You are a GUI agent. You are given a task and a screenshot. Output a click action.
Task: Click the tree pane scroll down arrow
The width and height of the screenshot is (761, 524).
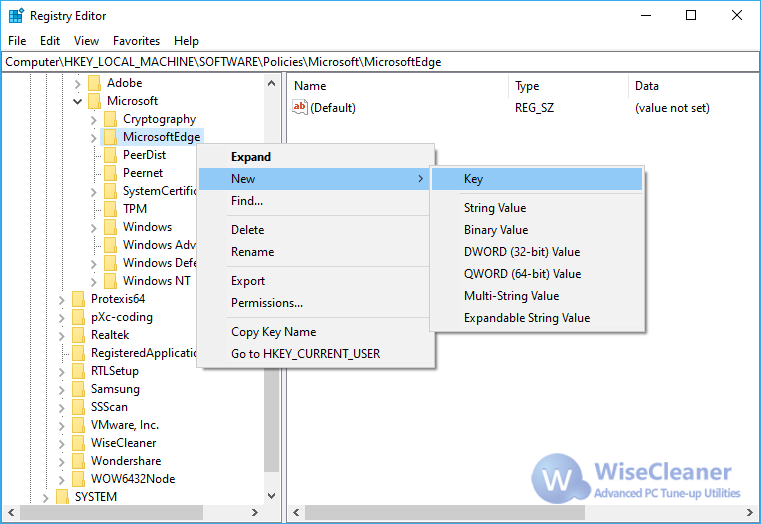point(272,496)
